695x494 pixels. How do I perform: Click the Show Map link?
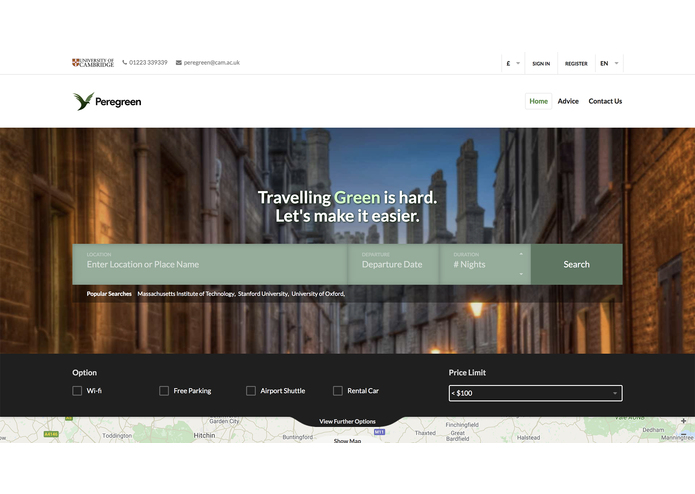pyautogui.click(x=348, y=440)
